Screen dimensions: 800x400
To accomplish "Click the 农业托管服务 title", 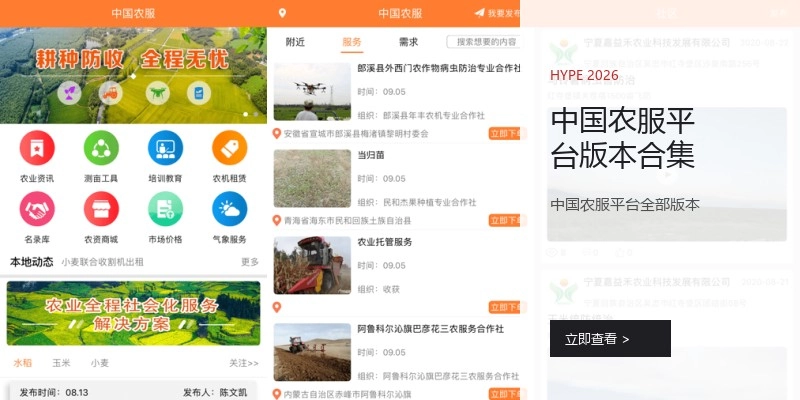I will click(385, 242).
